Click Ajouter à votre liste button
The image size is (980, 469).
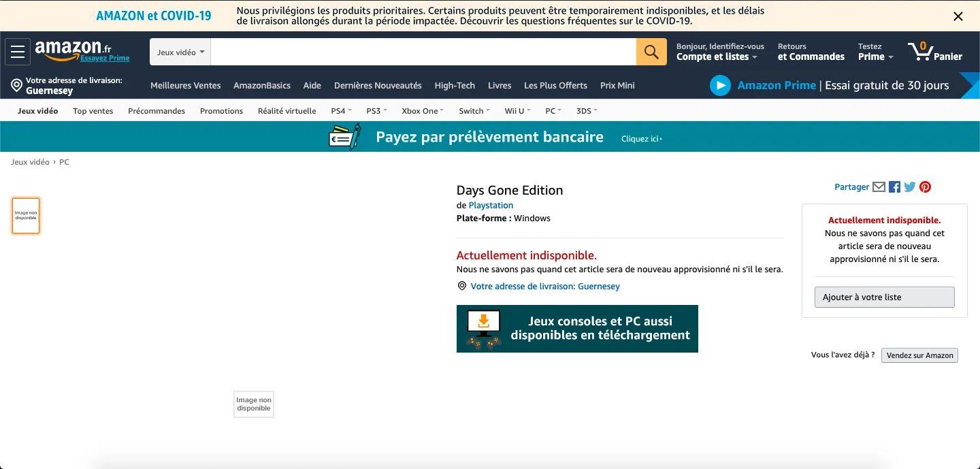click(x=884, y=297)
